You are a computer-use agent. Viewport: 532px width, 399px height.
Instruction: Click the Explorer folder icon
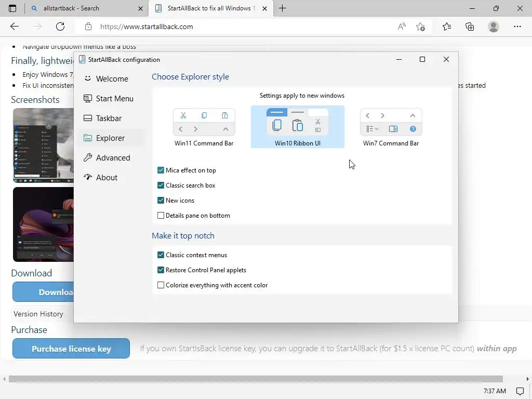tap(87, 138)
